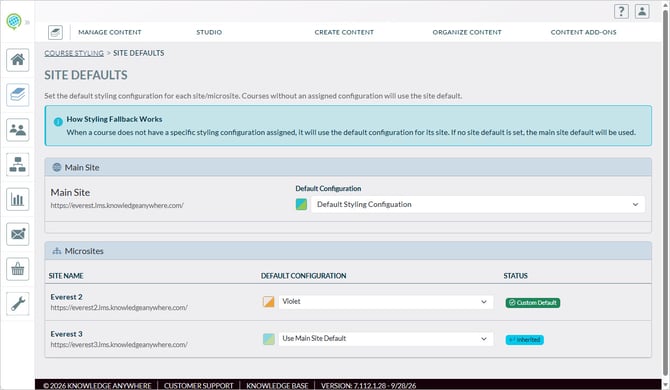Open the Organize Content menu
The height and width of the screenshot is (390, 670).
(x=467, y=32)
